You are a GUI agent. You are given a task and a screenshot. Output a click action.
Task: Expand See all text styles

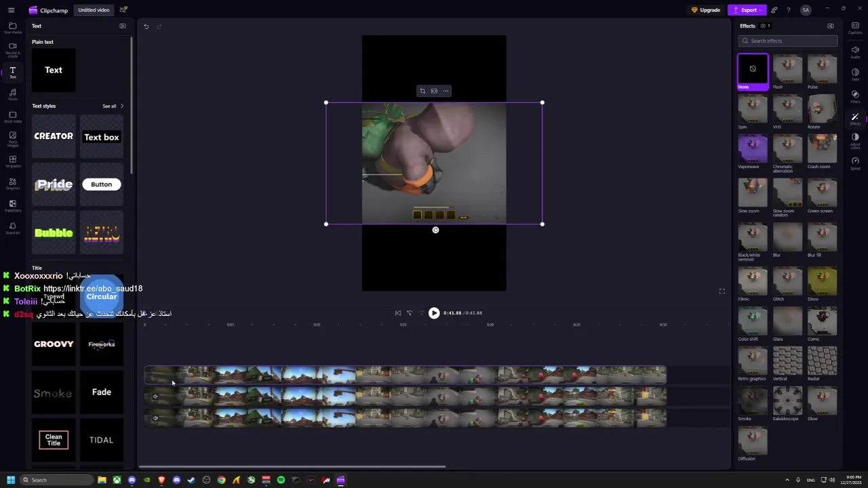click(113, 106)
